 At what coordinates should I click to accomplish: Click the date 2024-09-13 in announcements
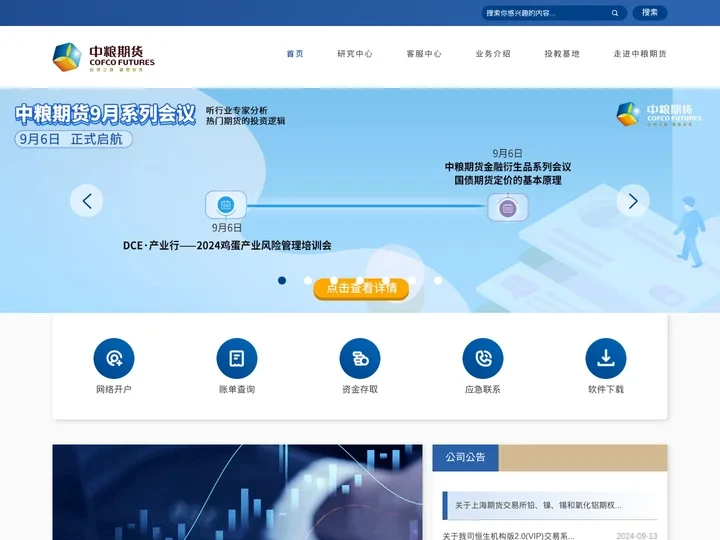(x=637, y=536)
